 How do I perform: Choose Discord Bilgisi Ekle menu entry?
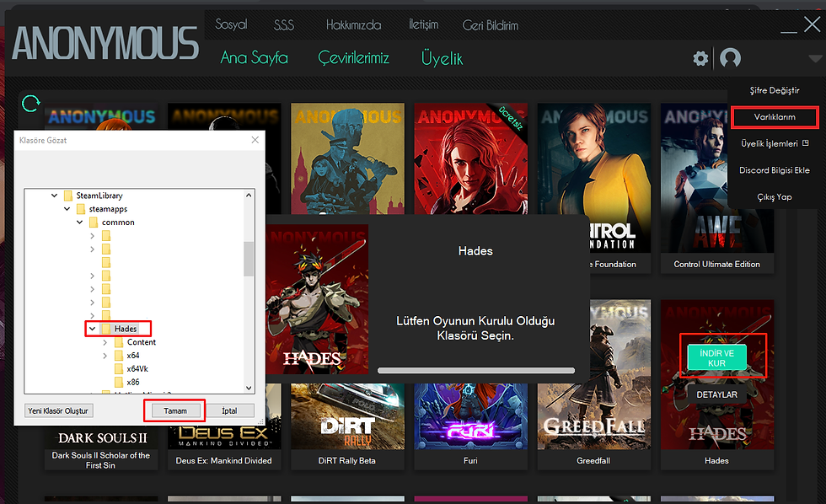tap(775, 170)
